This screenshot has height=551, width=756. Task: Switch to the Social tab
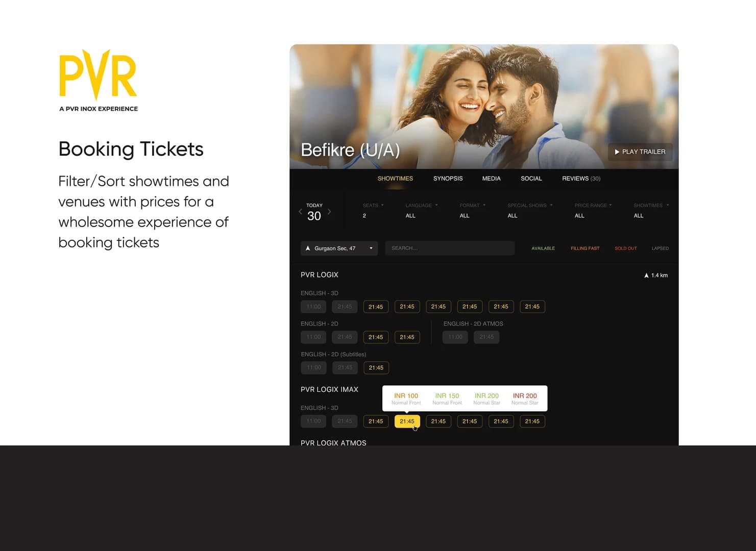coord(531,179)
